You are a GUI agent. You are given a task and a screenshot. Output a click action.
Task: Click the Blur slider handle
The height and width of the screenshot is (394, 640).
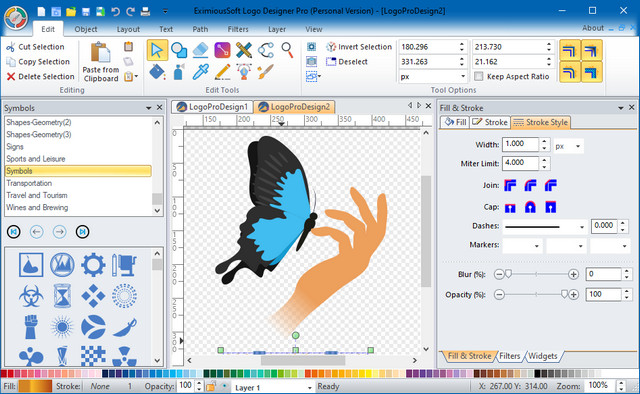(x=509, y=274)
